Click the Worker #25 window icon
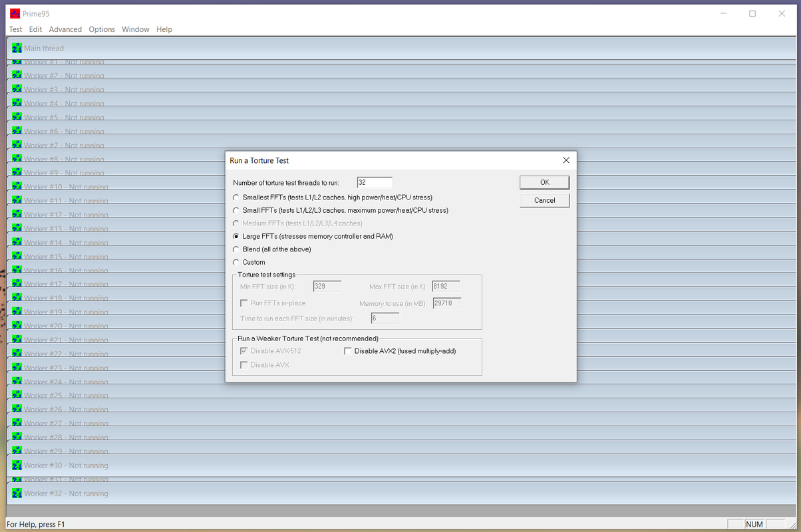The width and height of the screenshot is (801, 532). click(x=17, y=396)
